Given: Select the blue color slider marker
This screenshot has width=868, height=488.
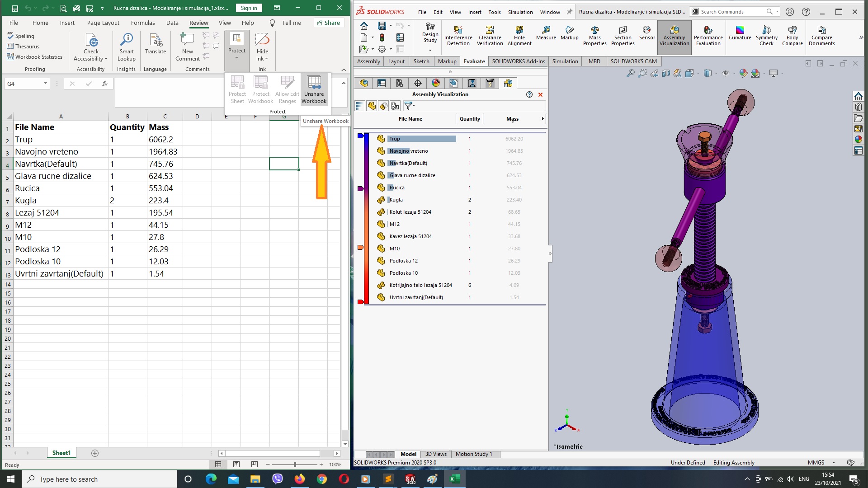Looking at the screenshot, I should coord(360,136).
